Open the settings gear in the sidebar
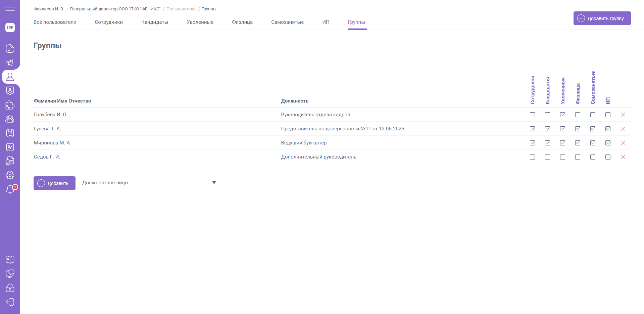The height and width of the screenshot is (314, 644). [10, 175]
